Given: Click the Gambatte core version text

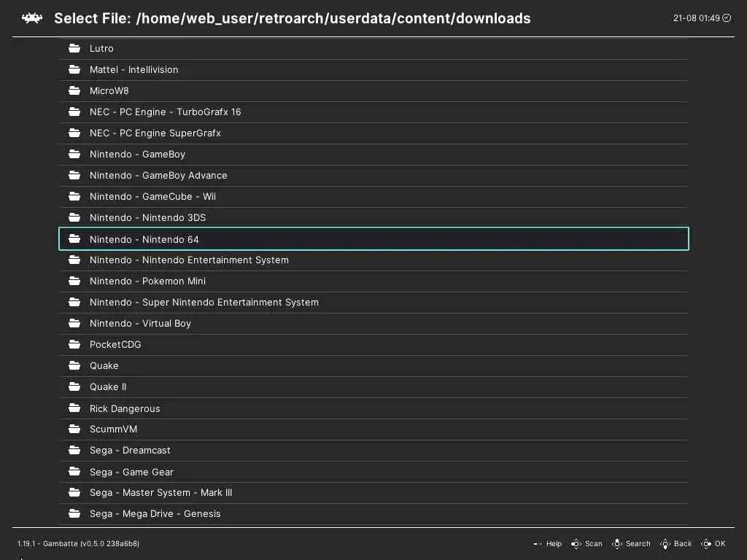Looking at the screenshot, I should coord(79,543).
